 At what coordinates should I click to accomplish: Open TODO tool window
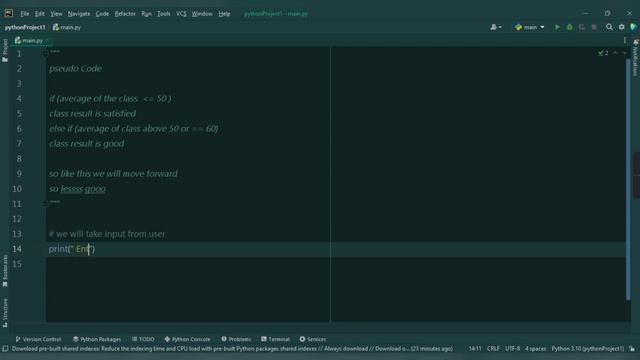(143, 339)
